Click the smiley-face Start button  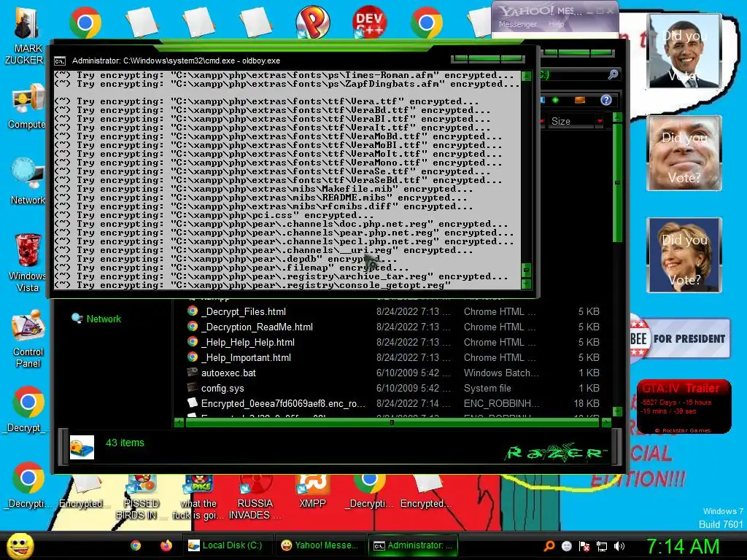pyautogui.click(x=20, y=545)
